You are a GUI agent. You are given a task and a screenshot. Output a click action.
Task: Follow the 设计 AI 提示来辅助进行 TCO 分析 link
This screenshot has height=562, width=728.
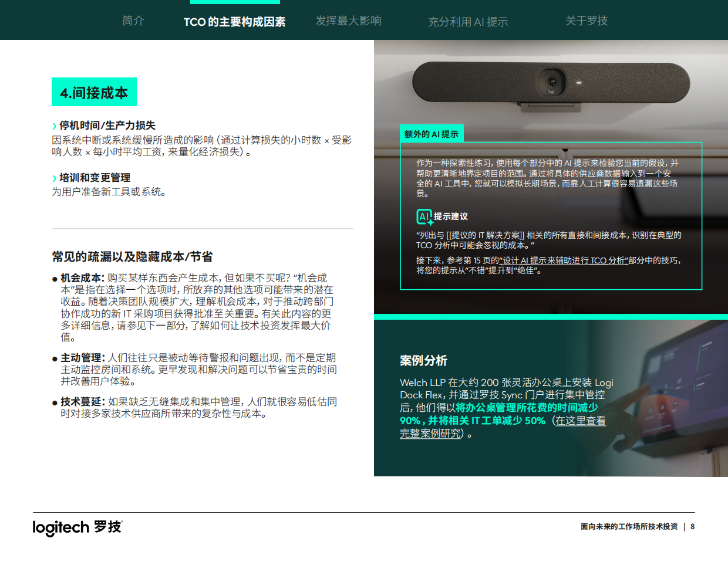coord(564,260)
